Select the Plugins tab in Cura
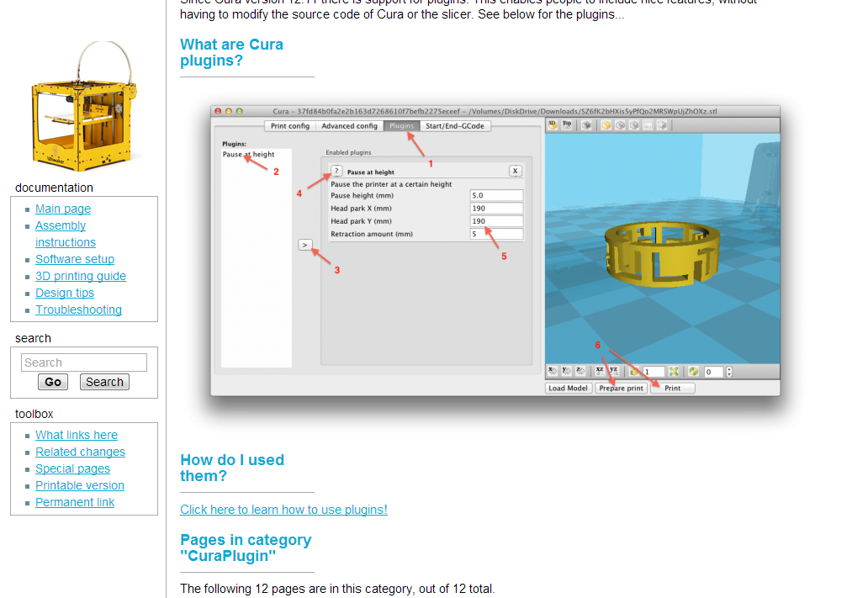The image size is (868, 598). [402, 126]
